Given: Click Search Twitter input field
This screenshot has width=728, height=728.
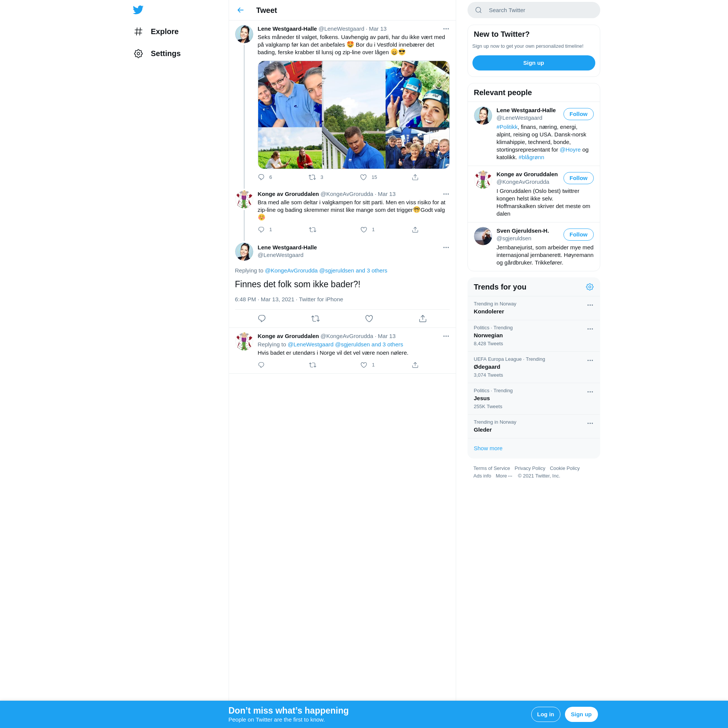Looking at the screenshot, I should pos(533,10).
